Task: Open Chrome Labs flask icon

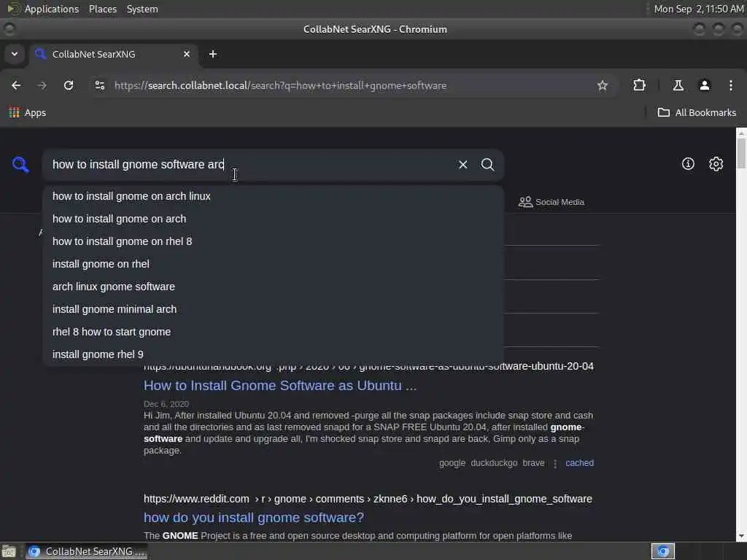Action: click(x=678, y=86)
